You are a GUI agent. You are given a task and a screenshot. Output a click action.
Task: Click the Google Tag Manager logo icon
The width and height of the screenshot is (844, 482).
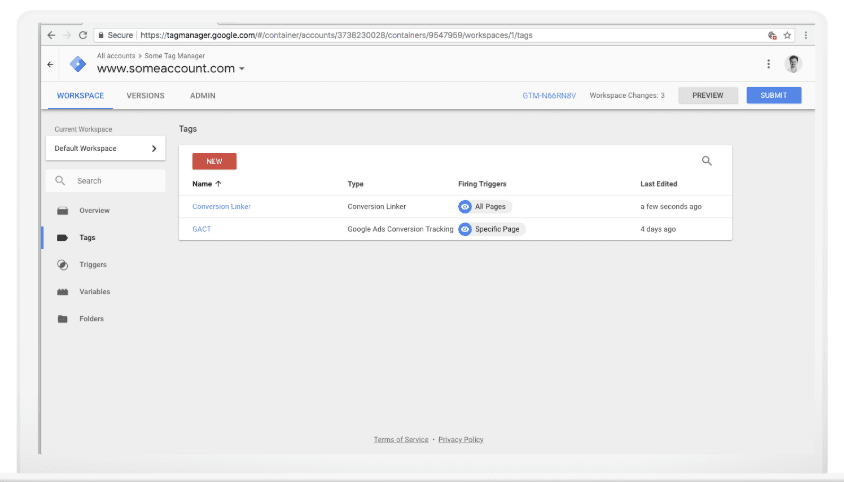click(78, 64)
